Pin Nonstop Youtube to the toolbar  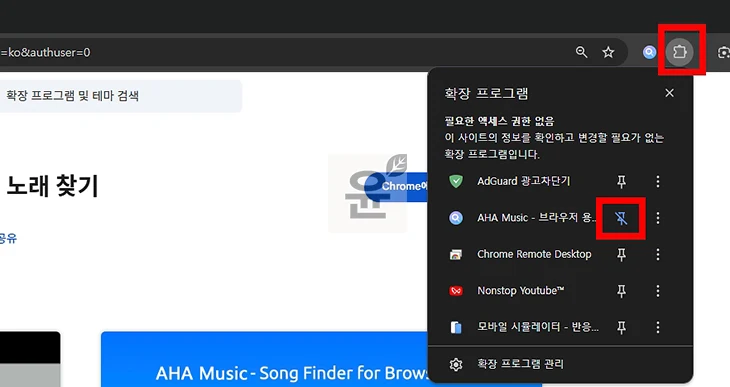(622, 291)
